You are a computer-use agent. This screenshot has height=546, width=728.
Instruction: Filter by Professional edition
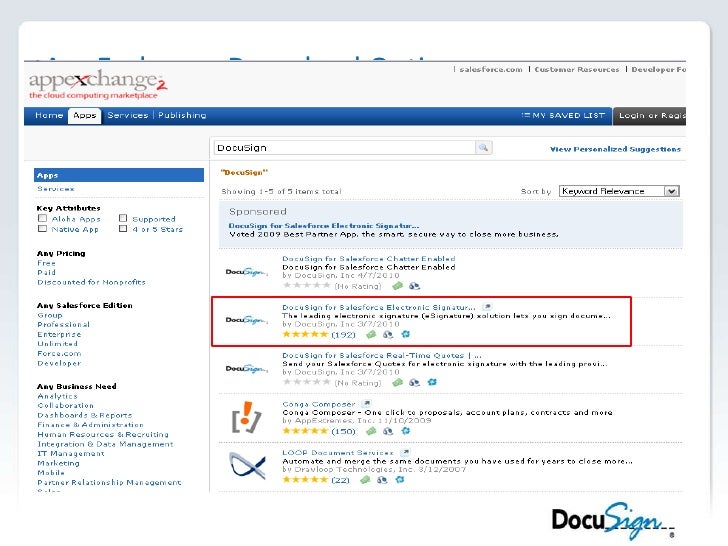pyautogui.click(x=64, y=325)
